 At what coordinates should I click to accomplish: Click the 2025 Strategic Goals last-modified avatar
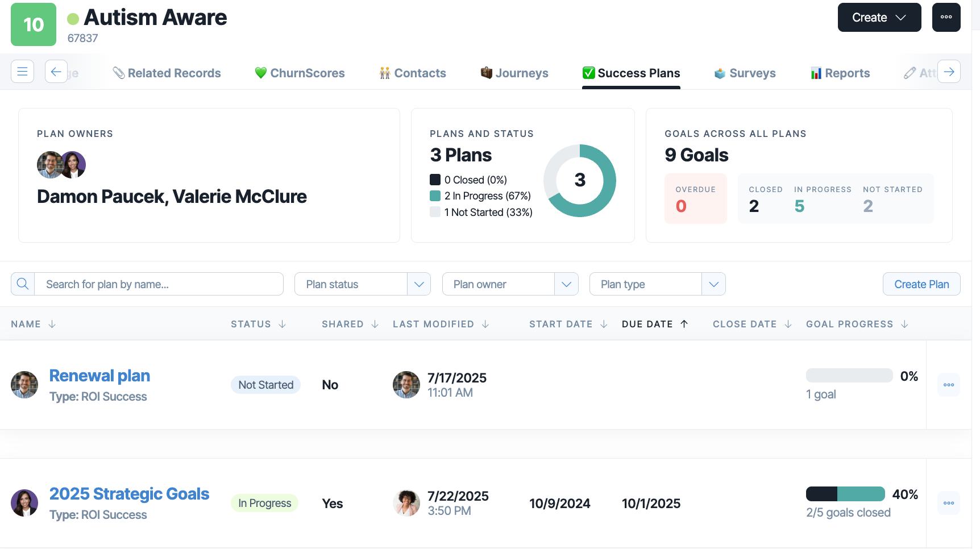pyautogui.click(x=406, y=503)
